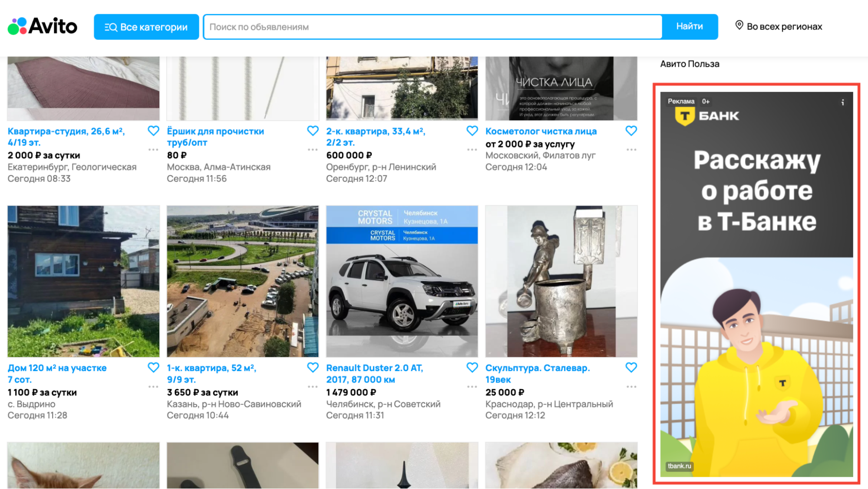Open more options for 1-к. квартира 52 м² listing

tap(313, 387)
